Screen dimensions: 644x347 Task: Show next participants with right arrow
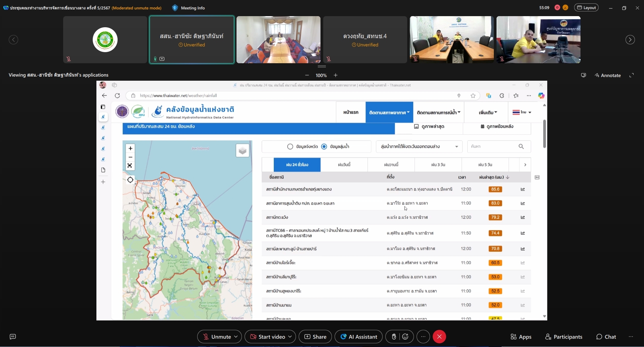[630, 40]
